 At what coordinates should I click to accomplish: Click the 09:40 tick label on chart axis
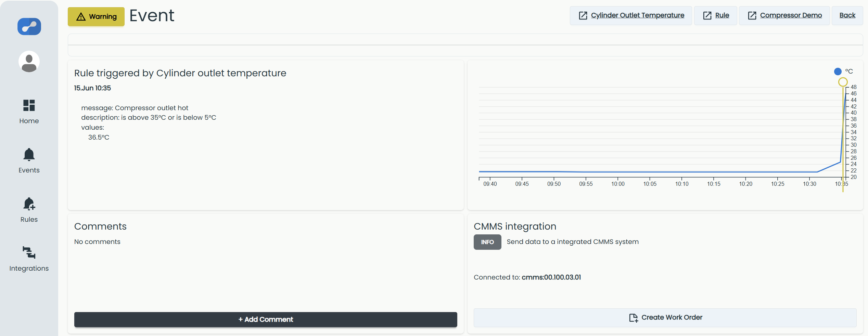click(490, 184)
